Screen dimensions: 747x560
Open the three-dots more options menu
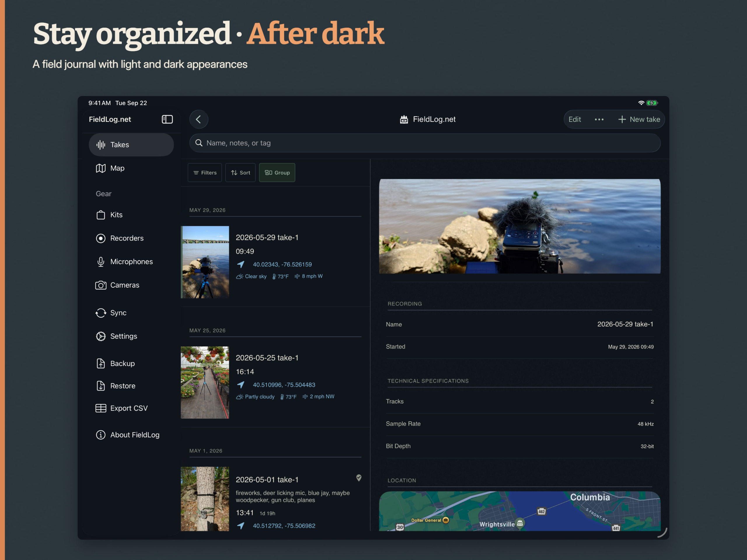pos(599,120)
